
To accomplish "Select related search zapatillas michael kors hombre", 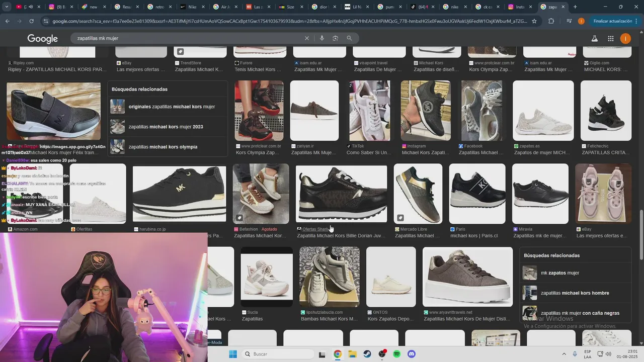I will click(576, 293).
